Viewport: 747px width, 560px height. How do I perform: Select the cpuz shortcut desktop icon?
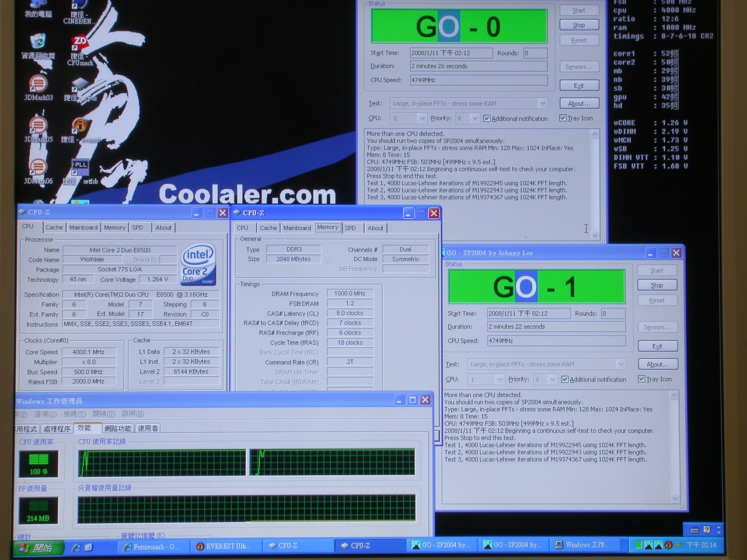(81, 89)
